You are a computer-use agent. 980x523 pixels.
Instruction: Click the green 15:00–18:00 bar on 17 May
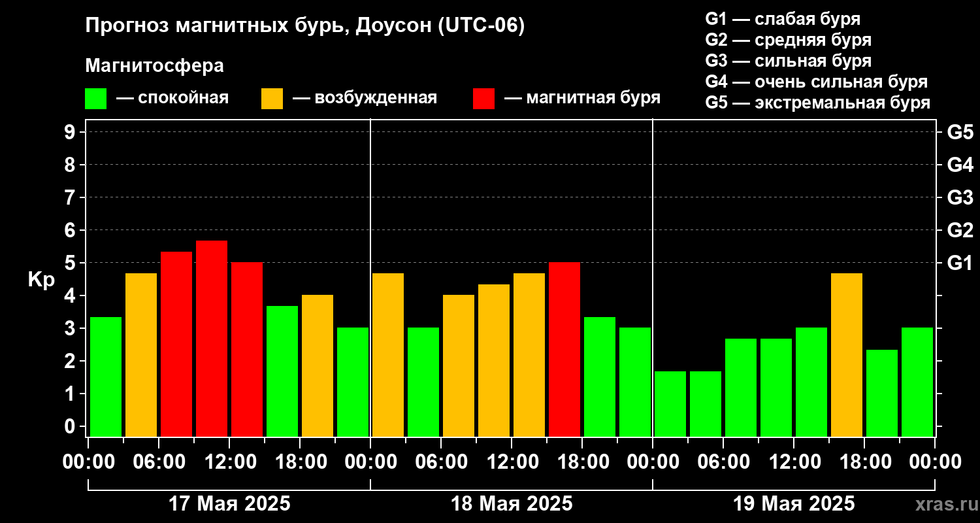[282, 371]
